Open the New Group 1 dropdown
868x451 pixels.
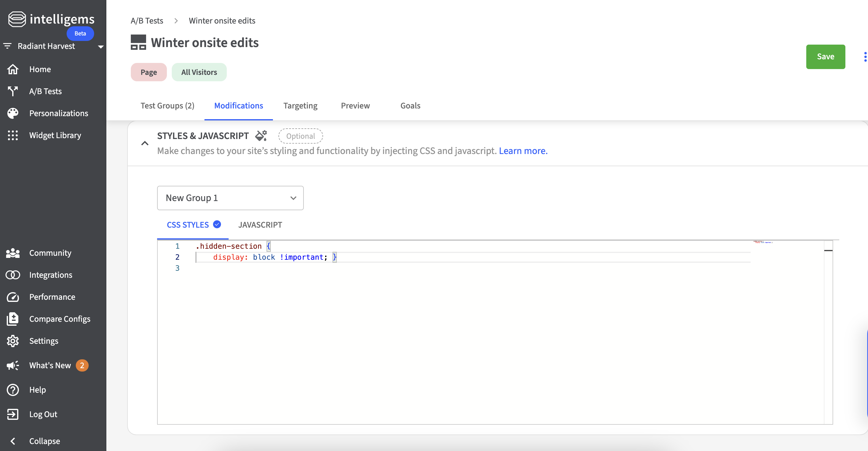click(x=230, y=198)
